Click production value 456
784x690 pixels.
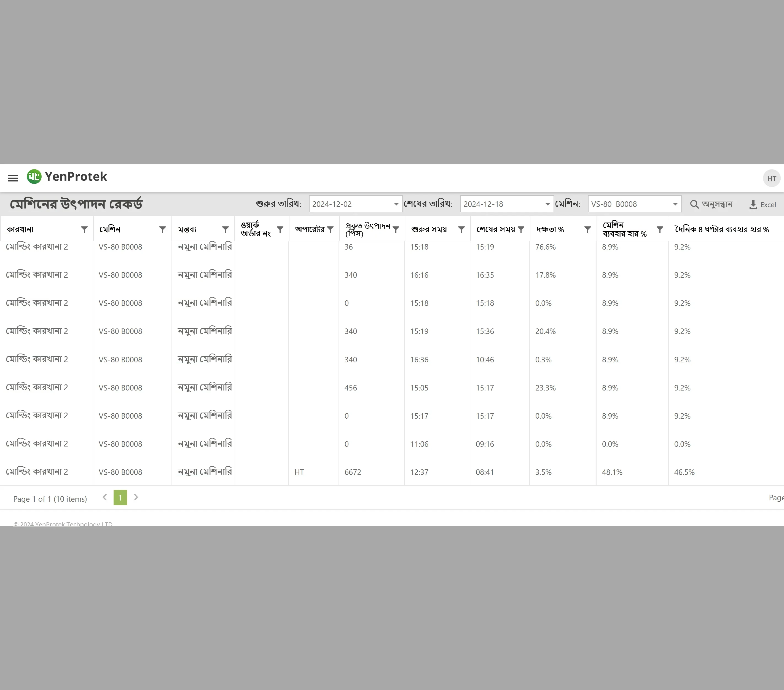(x=351, y=388)
